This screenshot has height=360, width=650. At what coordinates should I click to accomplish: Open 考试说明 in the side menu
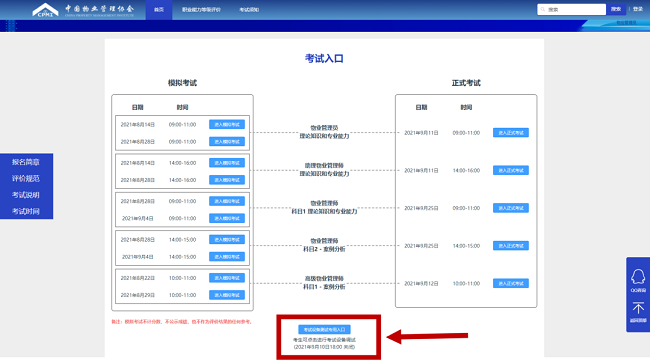(x=26, y=195)
